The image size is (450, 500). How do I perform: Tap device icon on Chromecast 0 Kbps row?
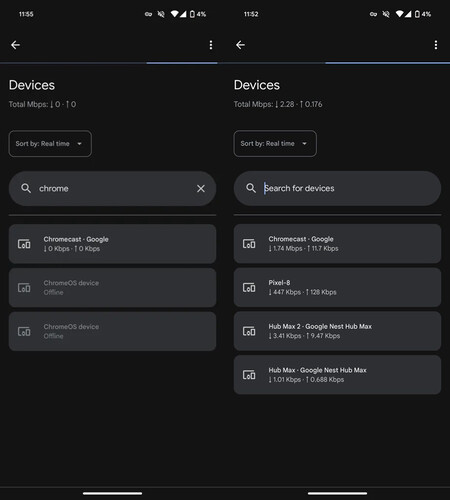pos(24,244)
